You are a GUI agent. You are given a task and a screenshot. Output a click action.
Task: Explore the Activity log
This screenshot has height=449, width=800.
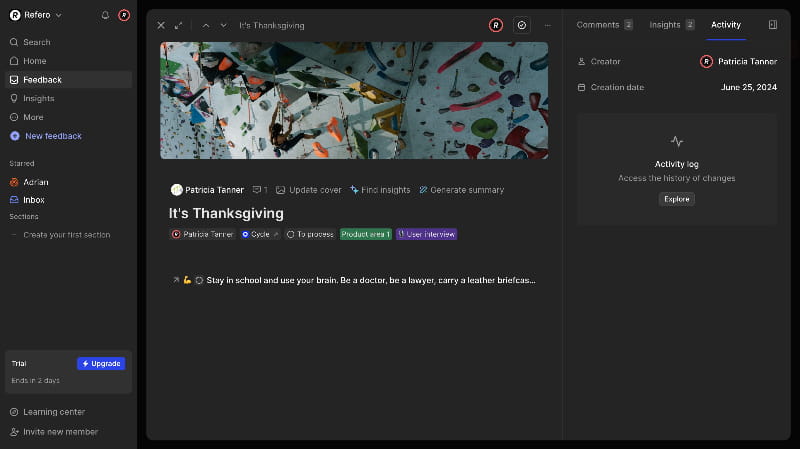pyautogui.click(x=677, y=199)
